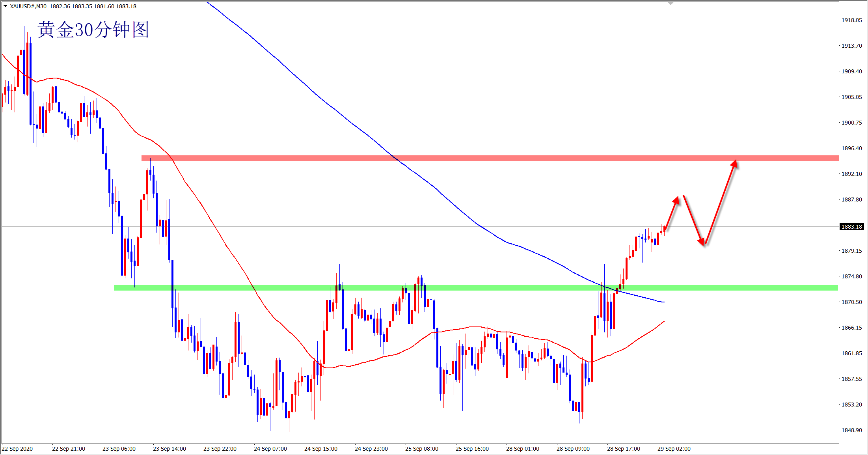The width and height of the screenshot is (868, 455).
Task: Click the 1874.80 price scale label
Action: click(852, 276)
